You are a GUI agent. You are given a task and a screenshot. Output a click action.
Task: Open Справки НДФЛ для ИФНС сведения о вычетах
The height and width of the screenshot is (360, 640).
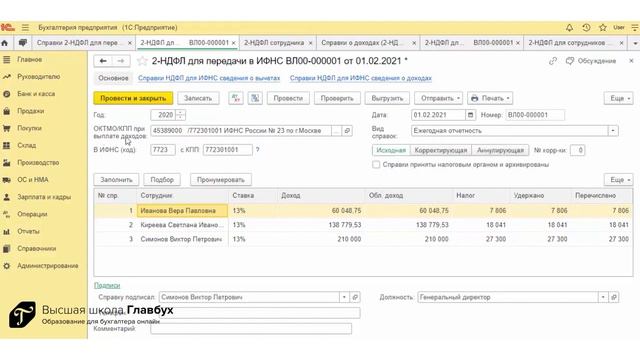click(x=209, y=78)
